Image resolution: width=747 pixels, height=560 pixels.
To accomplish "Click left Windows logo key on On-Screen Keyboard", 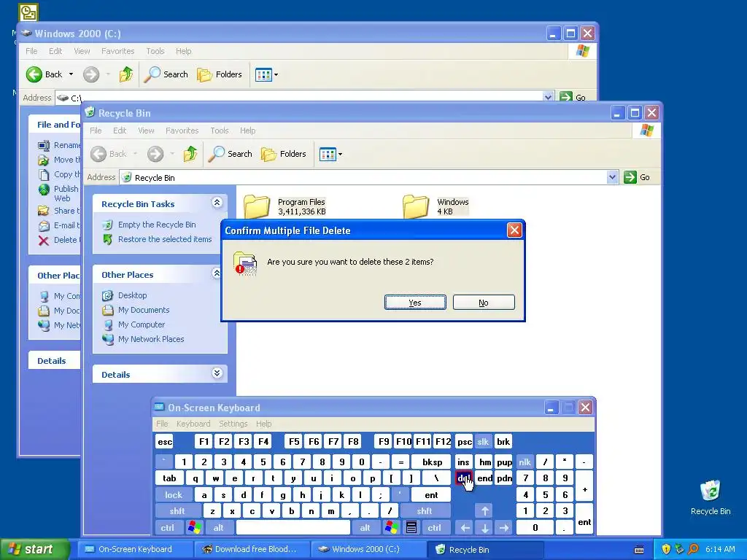I will click(194, 528).
